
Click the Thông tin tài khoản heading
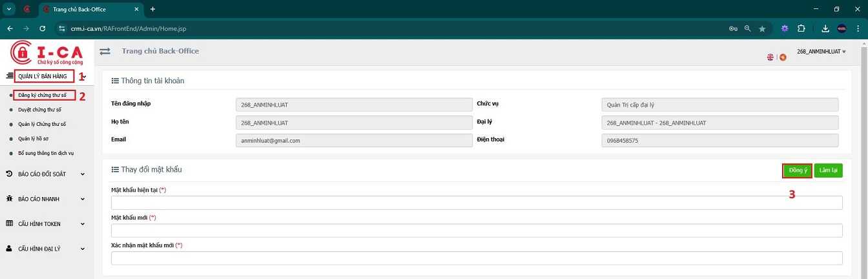(x=152, y=81)
